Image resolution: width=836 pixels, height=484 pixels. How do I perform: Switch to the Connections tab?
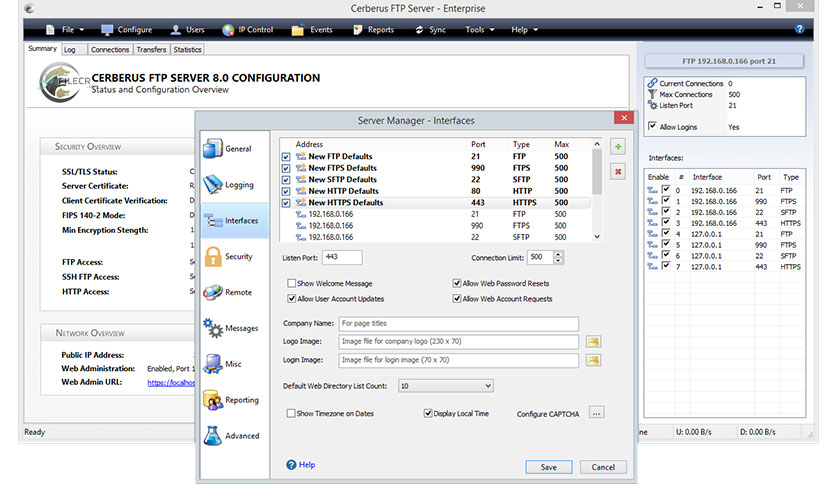click(x=110, y=50)
